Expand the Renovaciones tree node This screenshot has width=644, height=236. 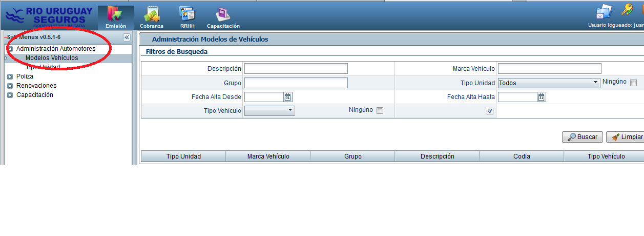tap(10, 86)
